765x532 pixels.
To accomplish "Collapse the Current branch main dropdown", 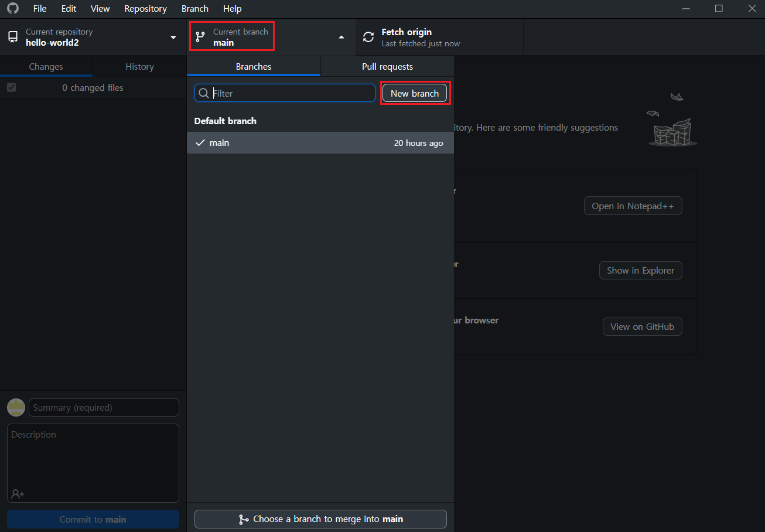I will pos(271,37).
